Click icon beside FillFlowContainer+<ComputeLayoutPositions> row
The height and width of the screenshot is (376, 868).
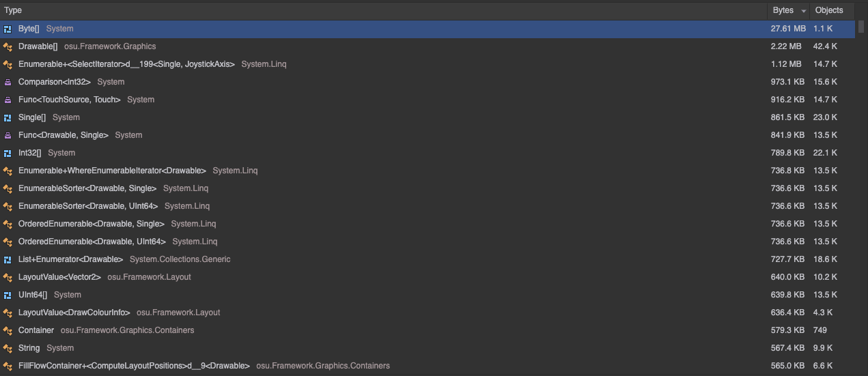(8, 366)
